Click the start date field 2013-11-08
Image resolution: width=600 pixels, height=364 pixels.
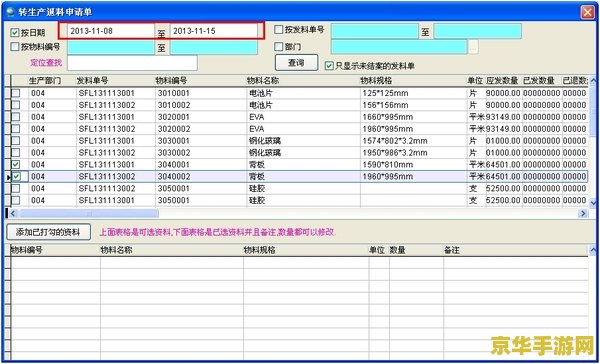click(111, 31)
